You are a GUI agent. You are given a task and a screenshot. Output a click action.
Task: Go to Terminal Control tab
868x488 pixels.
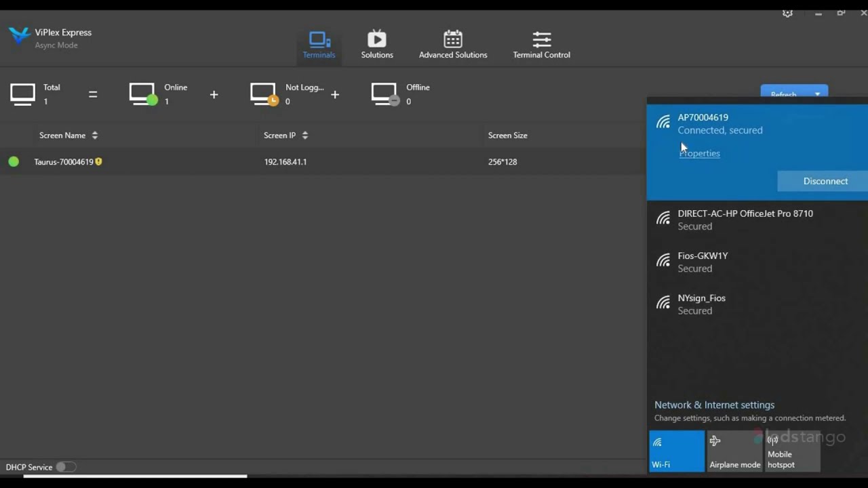pos(541,45)
